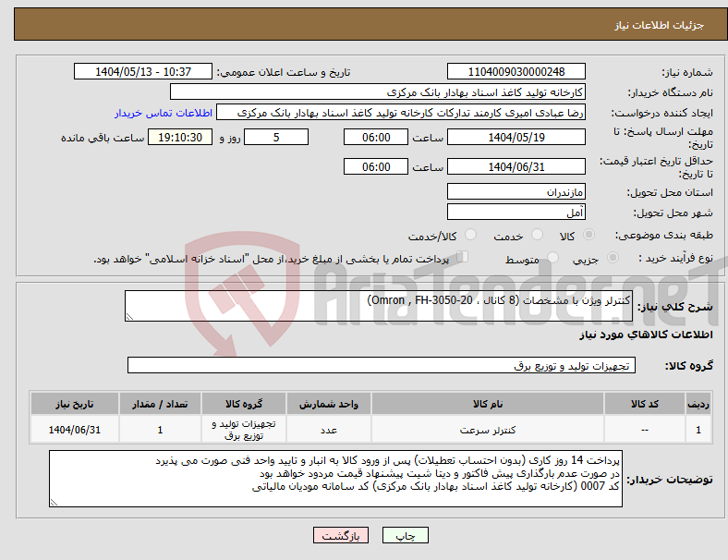Select the متوسط purchase type radio
The height and width of the screenshot is (560, 728).
(x=553, y=257)
